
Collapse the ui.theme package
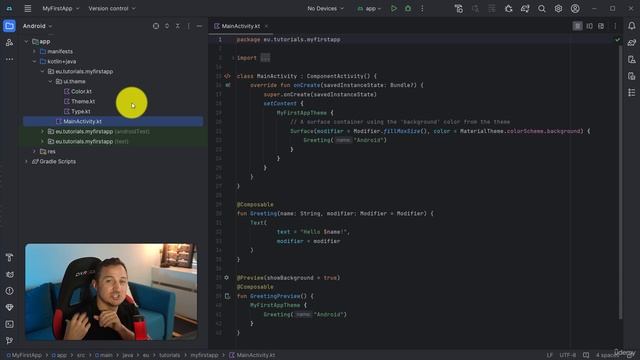pos(50,81)
